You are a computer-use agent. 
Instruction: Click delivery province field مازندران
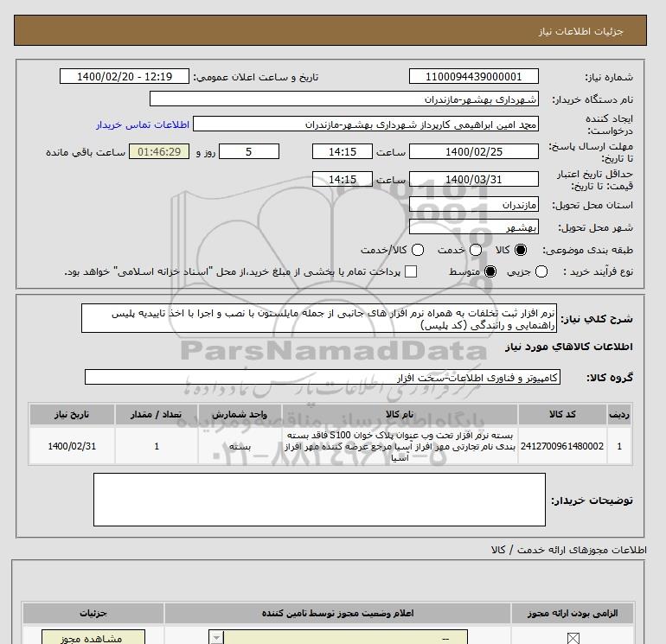click(x=474, y=205)
